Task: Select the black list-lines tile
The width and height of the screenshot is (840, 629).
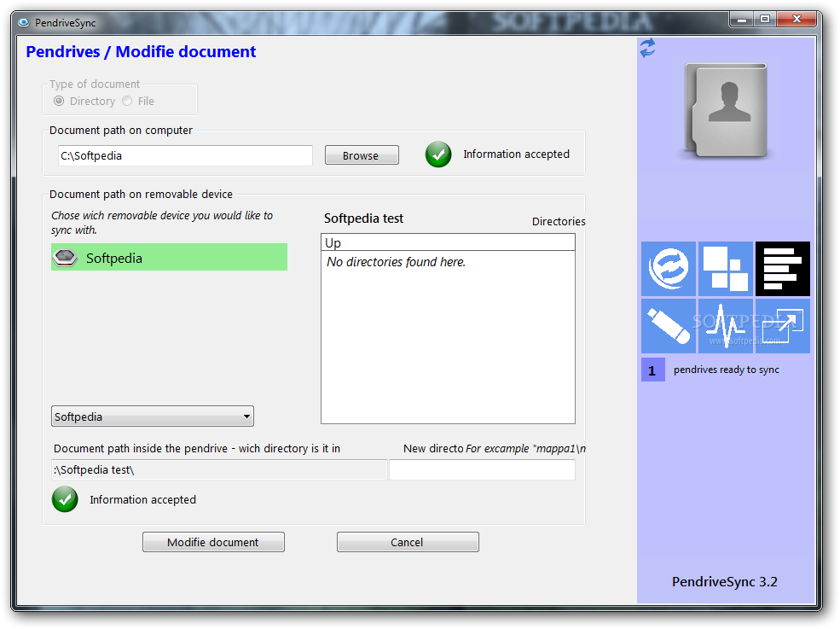Action: pyautogui.click(x=783, y=269)
